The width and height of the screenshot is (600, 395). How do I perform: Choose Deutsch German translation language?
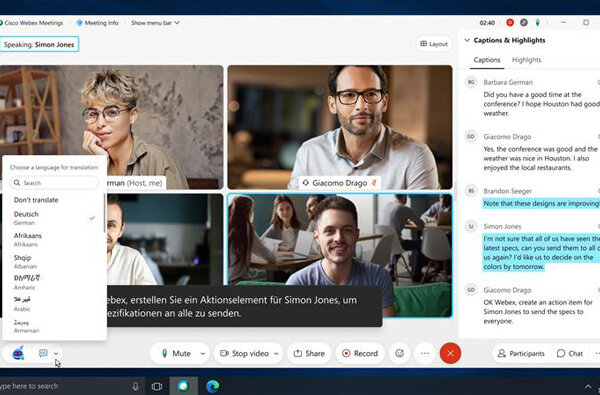(54, 218)
